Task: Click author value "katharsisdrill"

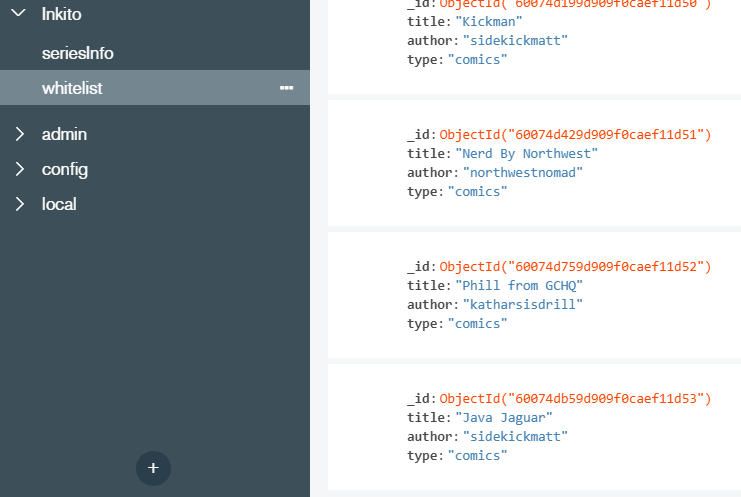Action: [x=523, y=304]
